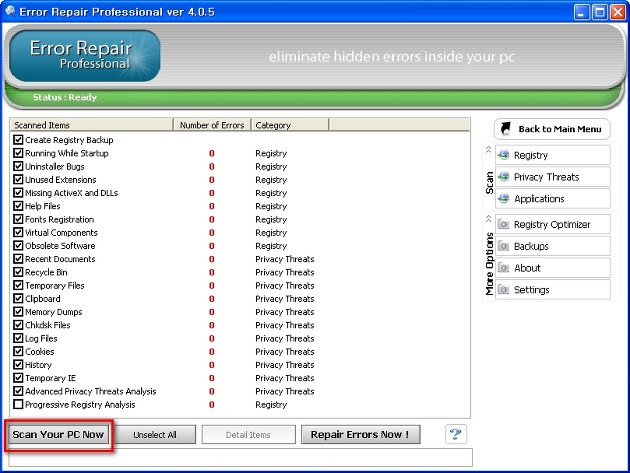
Task: Uncheck Create Registry Backup
Action: 18,139
